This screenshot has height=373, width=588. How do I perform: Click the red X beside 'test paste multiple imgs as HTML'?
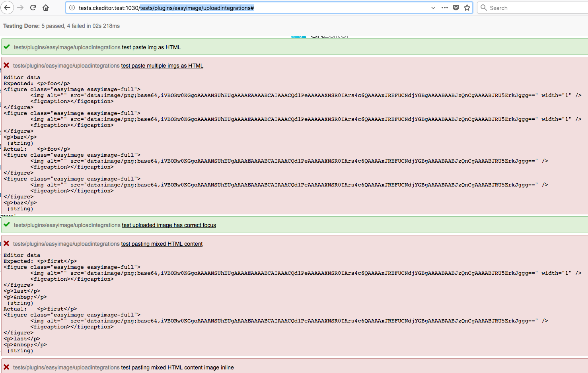pyautogui.click(x=6, y=65)
